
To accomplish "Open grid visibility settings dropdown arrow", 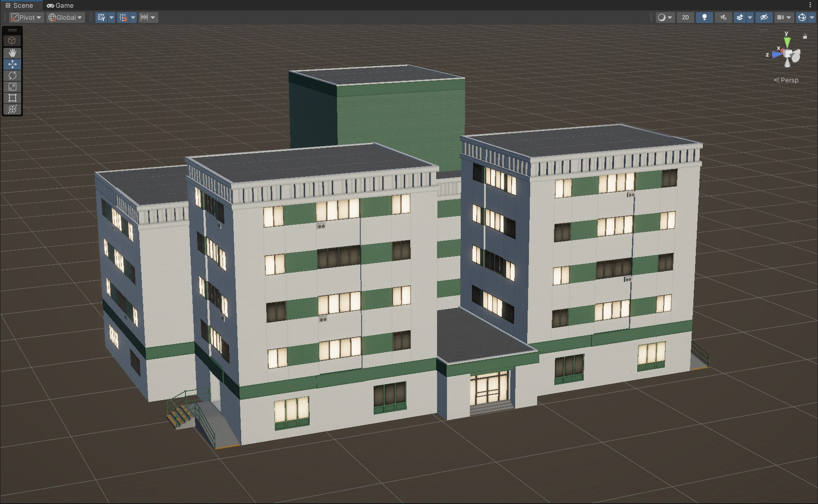I will [x=111, y=17].
